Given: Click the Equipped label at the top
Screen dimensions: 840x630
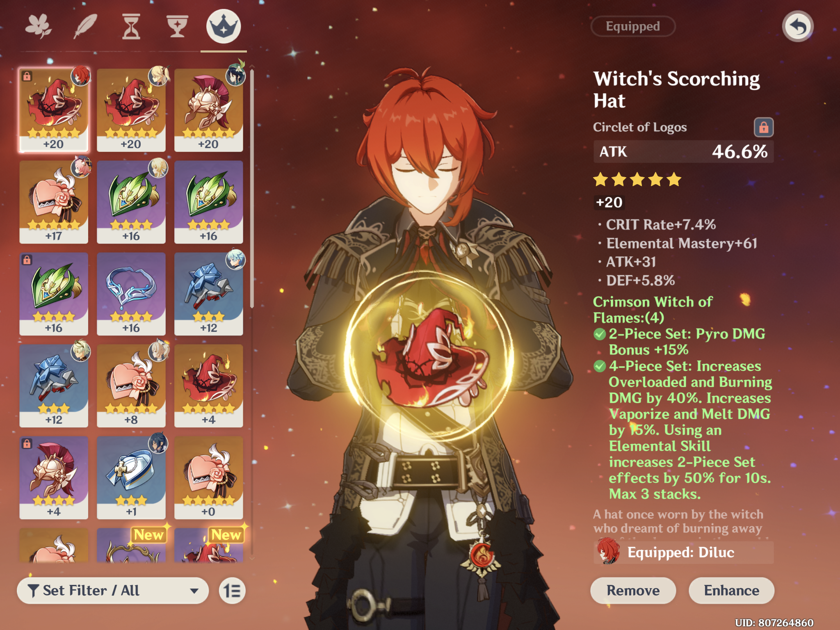Looking at the screenshot, I should tap(633, 27).
